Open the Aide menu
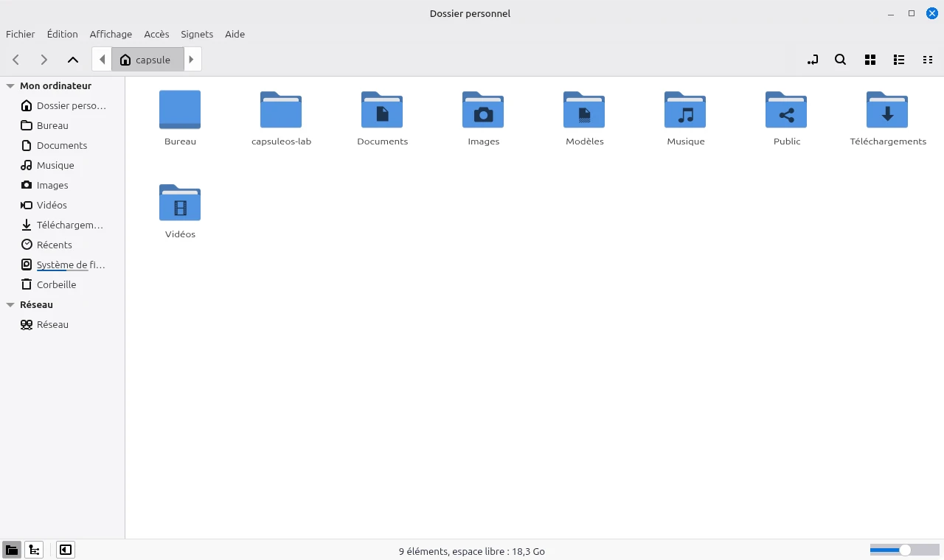 coord(235,34)
